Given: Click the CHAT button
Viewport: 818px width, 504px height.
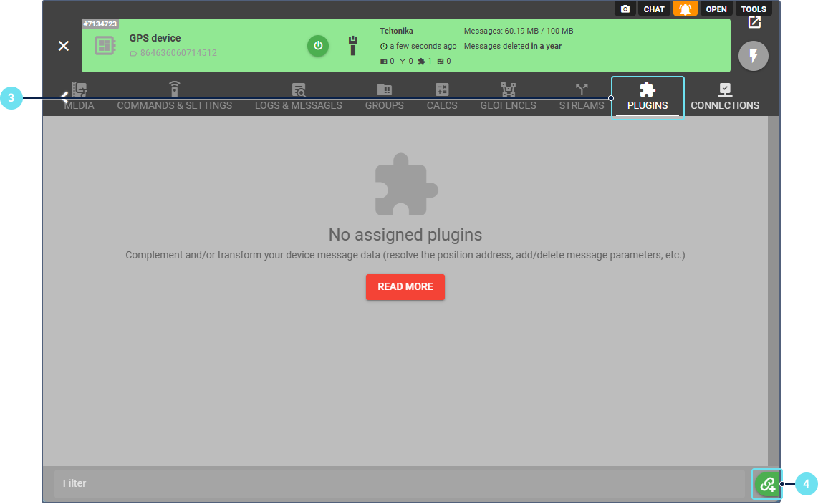Looking at the screenshot, I should click(654, 9).
